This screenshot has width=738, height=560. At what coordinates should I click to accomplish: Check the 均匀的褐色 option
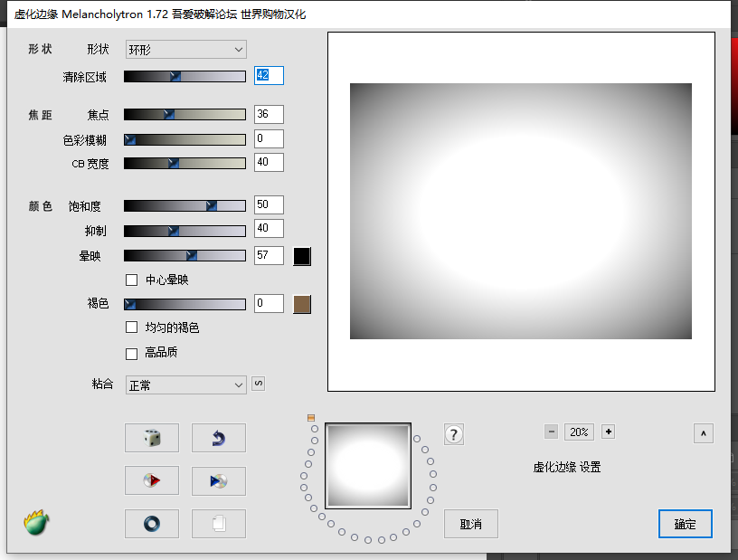(131, 328)
